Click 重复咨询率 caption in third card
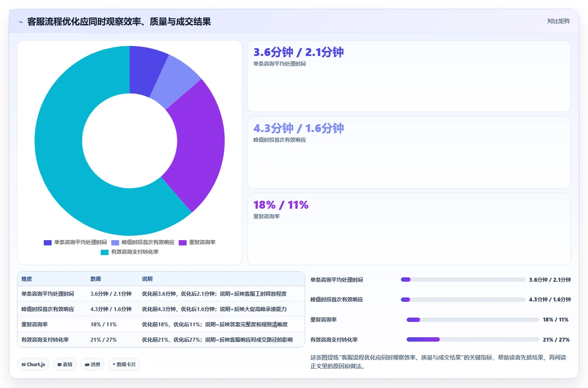 [266, 217]
